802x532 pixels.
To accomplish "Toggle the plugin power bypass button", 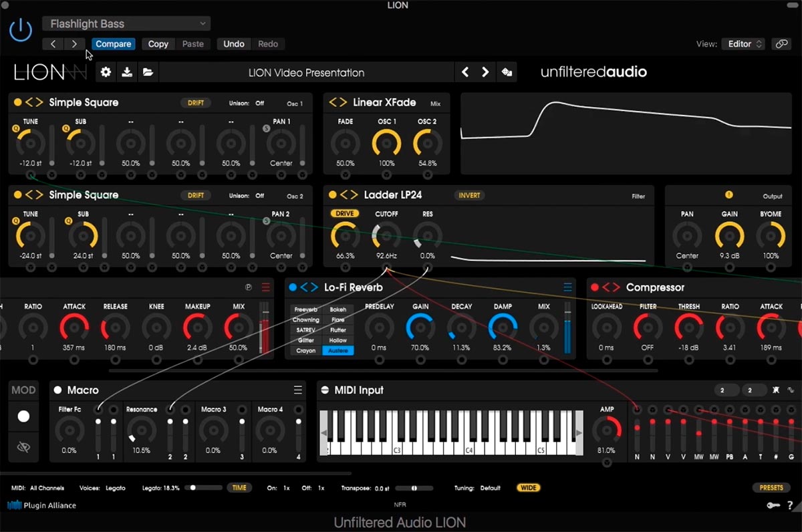I will coord(21,30).
